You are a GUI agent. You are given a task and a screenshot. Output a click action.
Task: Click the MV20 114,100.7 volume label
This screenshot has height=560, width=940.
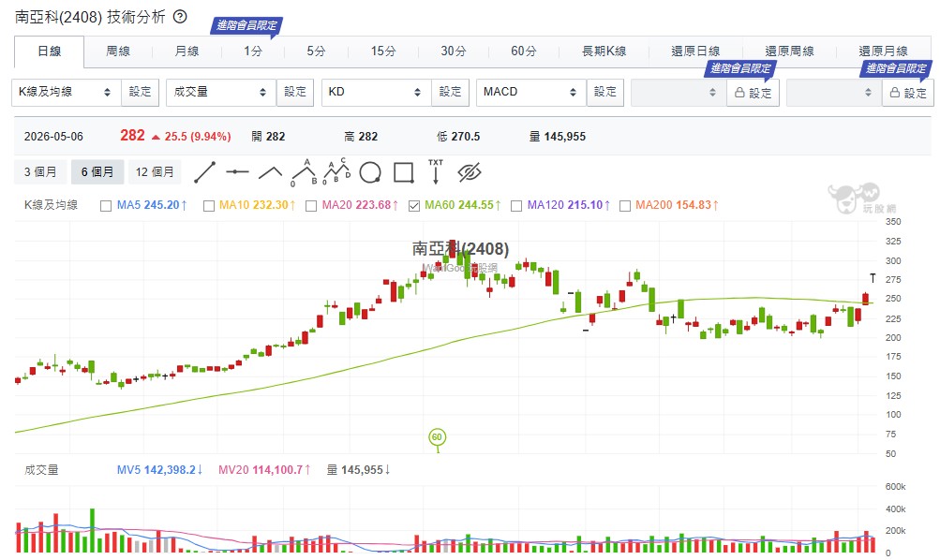click(x=264, y=470)
